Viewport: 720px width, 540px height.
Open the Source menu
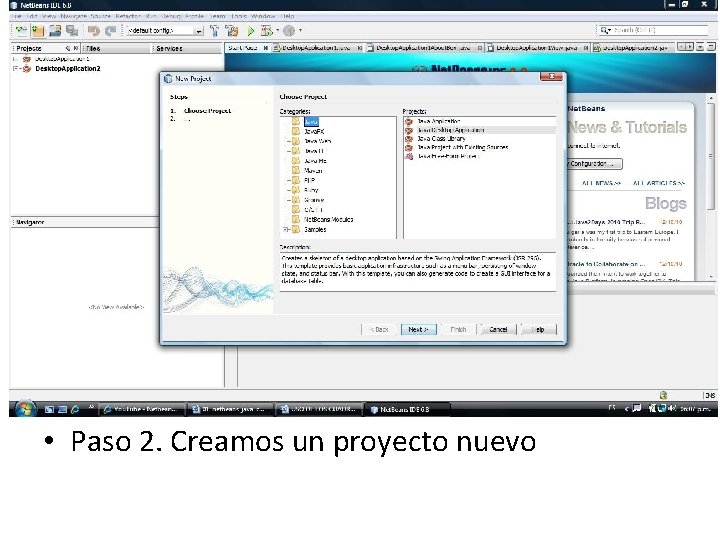(100, 16)
